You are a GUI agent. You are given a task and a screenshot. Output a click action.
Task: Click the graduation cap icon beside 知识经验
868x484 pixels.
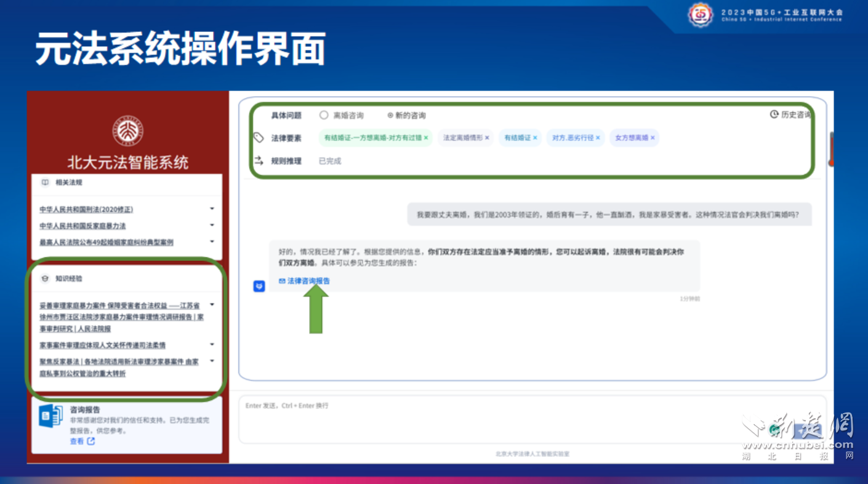pos(45,279)
